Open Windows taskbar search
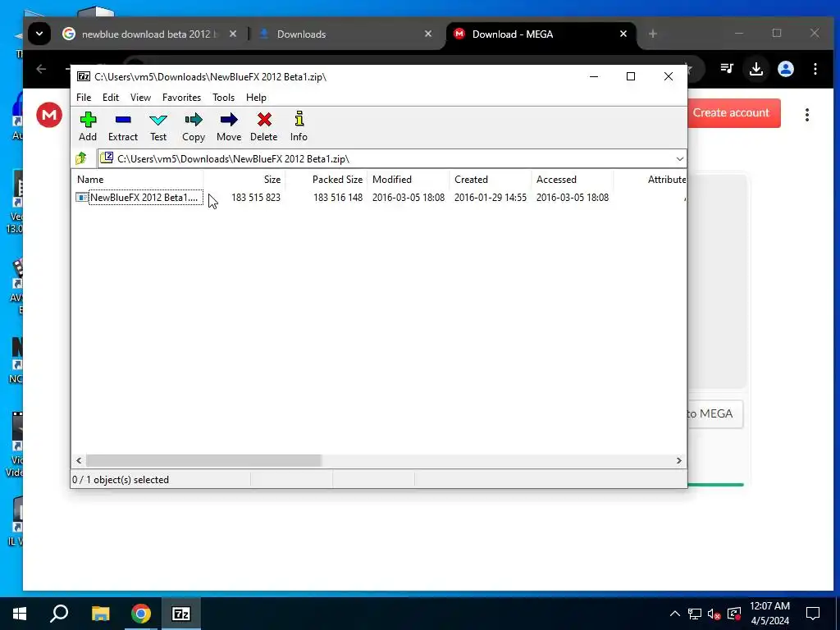 click(59, 614)
